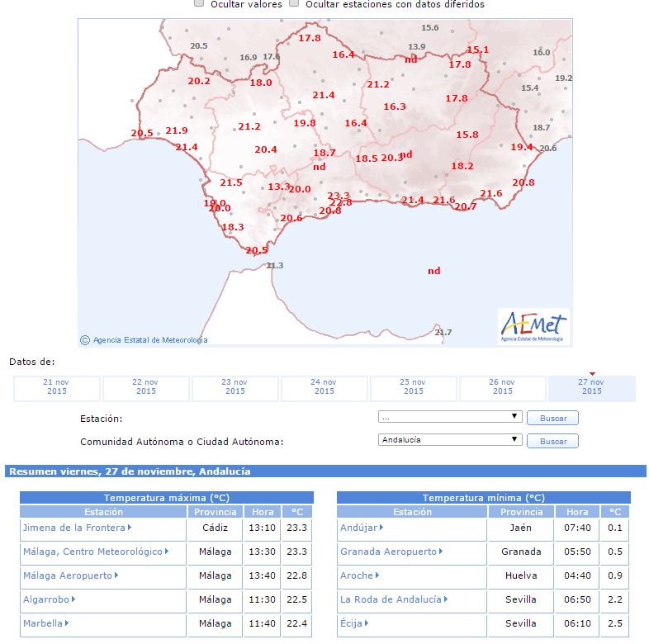Click the arrow icon beside Jimena de la Frontera
649x644 pixels.
(130, 528)
